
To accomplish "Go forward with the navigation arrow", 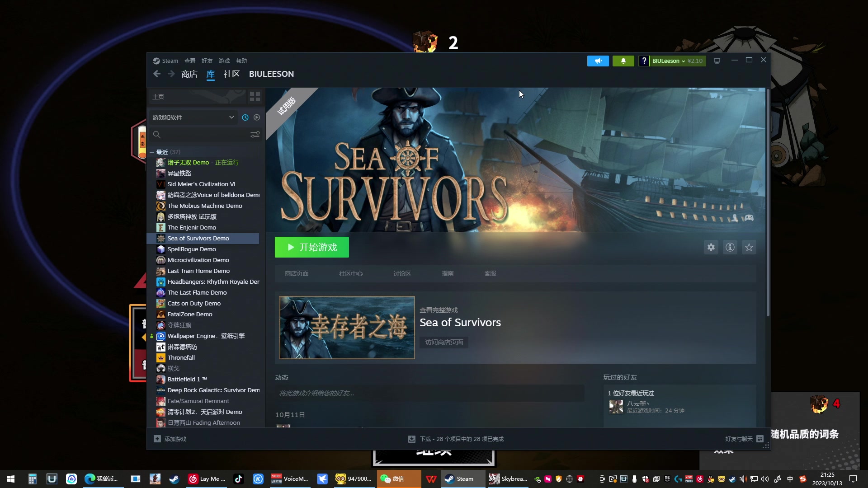I will coord(171,74).
